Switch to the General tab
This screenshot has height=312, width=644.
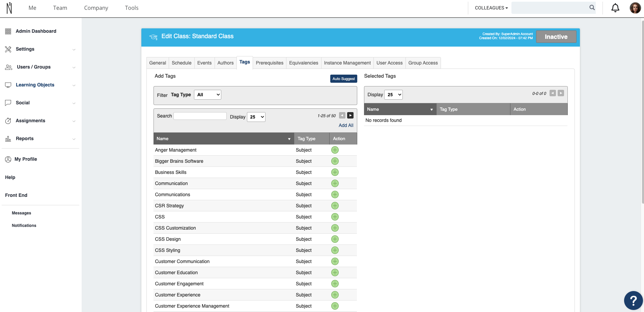[x=158, y=63]
